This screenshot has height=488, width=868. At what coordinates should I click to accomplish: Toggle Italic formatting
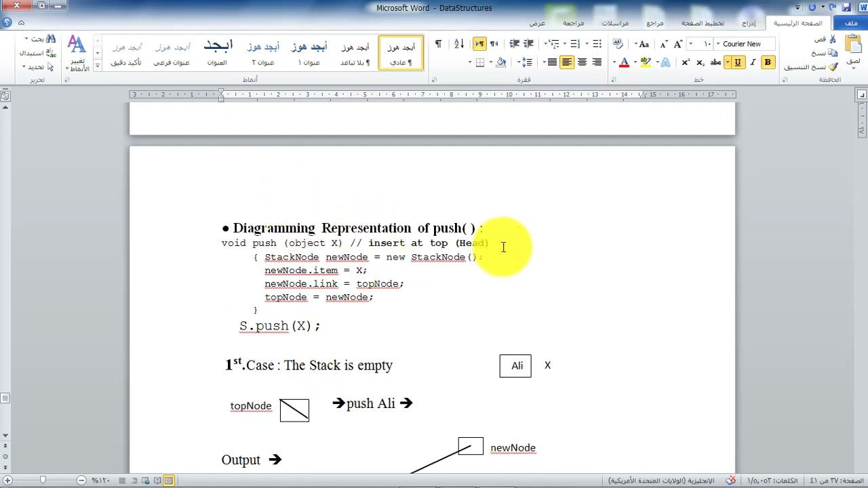[753, 62]
